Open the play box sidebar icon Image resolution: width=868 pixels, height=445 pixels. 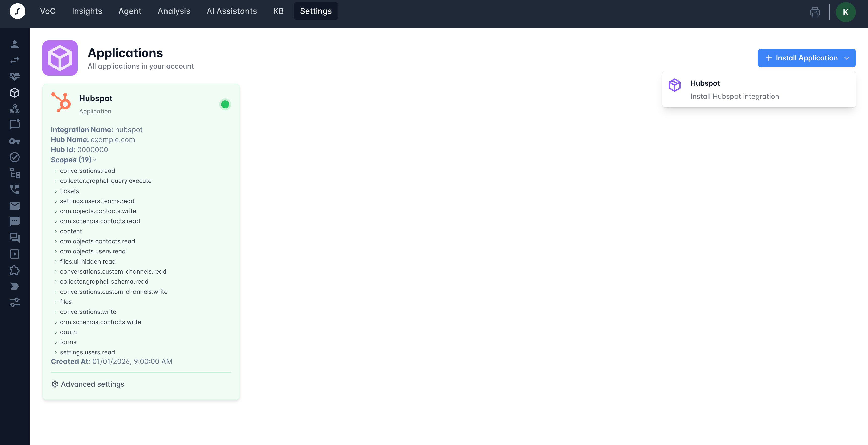tap(15, 254)
